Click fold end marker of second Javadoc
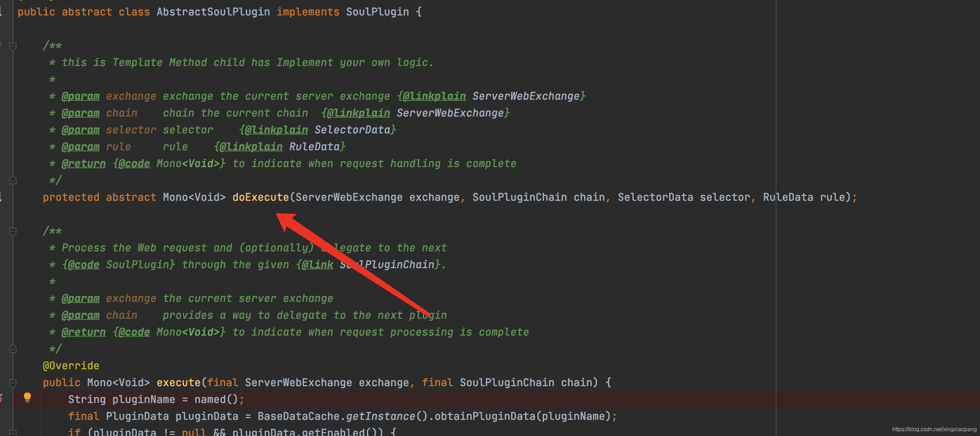The image size is (980, 436). click(x=13, y=349)
